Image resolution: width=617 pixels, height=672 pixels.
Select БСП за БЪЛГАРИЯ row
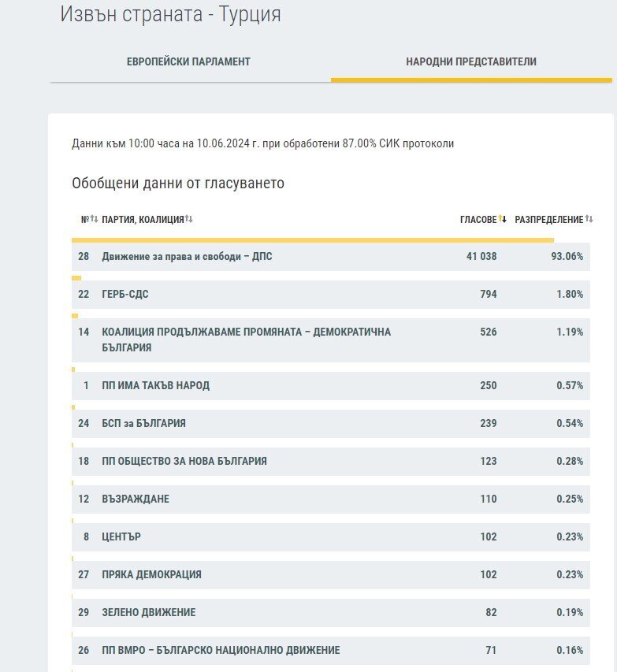331,423
